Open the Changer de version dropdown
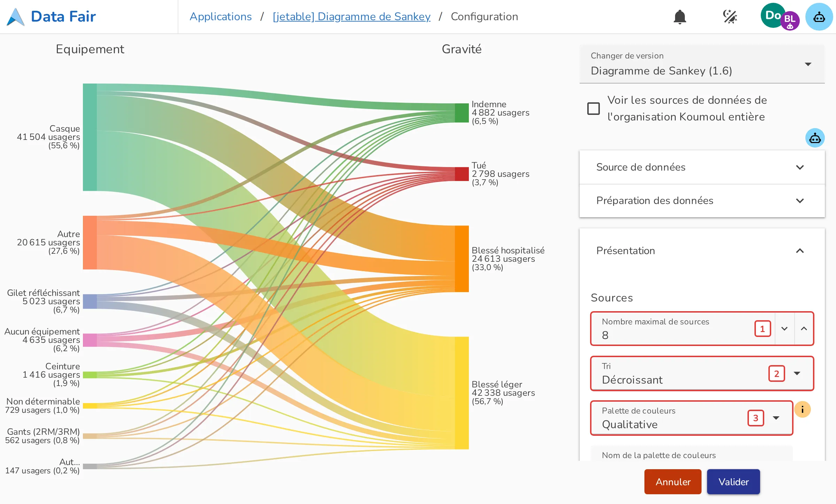 pos(702,64)
